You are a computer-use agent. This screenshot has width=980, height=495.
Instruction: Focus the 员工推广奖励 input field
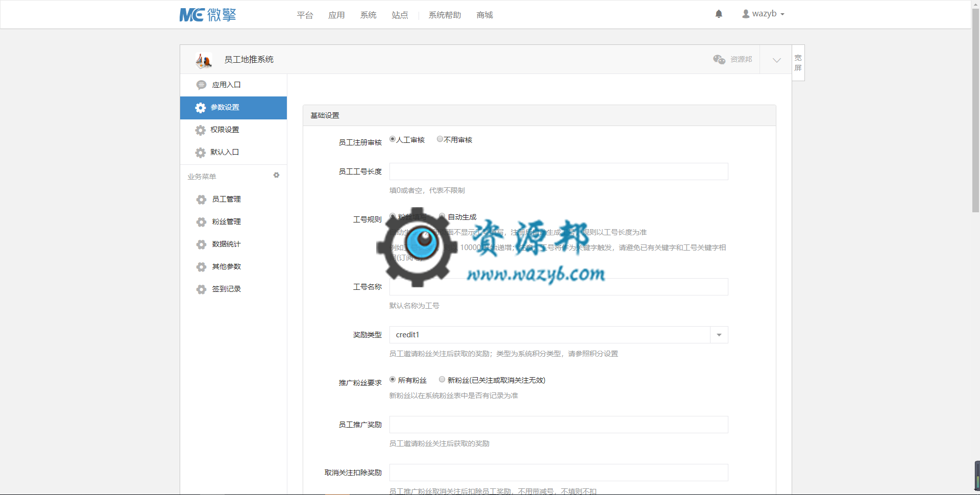pyautogui.click(x=558, y=425)
